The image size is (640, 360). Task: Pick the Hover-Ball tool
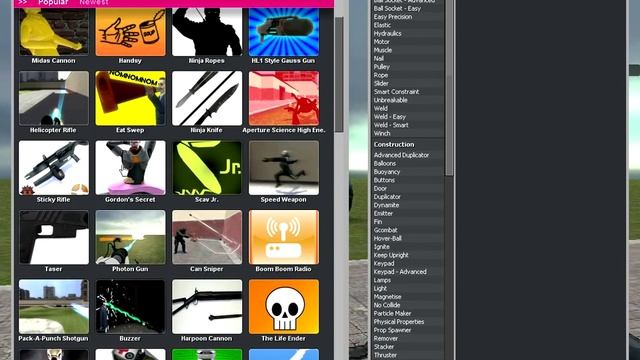coord(388,238)
